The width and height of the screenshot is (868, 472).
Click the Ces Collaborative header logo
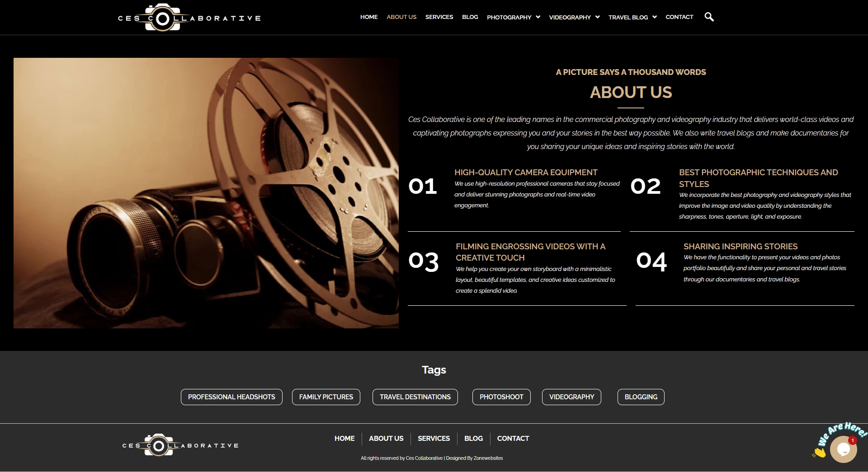click(189, 18)
